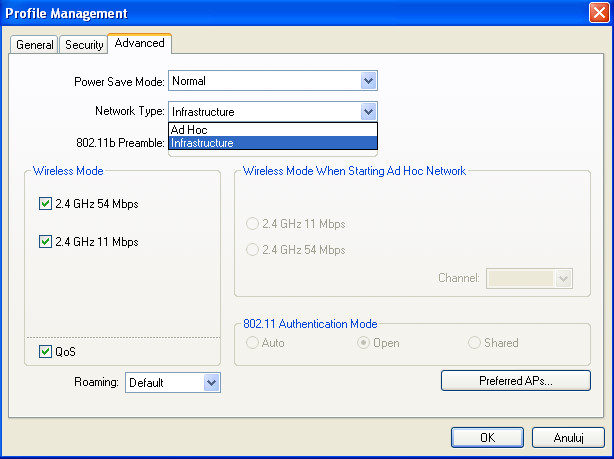
Task: Click the Power Save Mode arrow button
Action: [368, 81]
